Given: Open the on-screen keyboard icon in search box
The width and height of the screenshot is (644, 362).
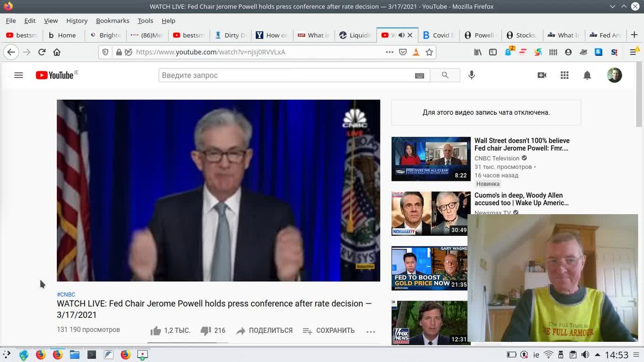Looking at the screenshot, I should click(420, 75).
